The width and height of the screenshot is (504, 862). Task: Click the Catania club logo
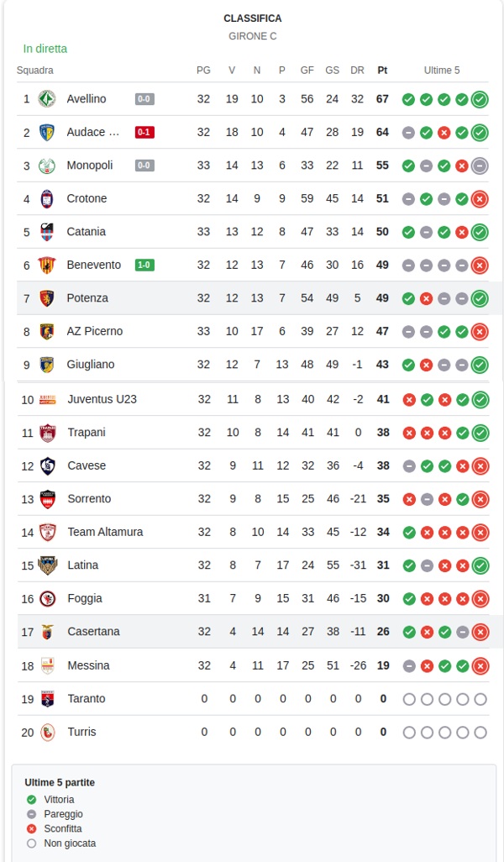(x=47, y=231)
